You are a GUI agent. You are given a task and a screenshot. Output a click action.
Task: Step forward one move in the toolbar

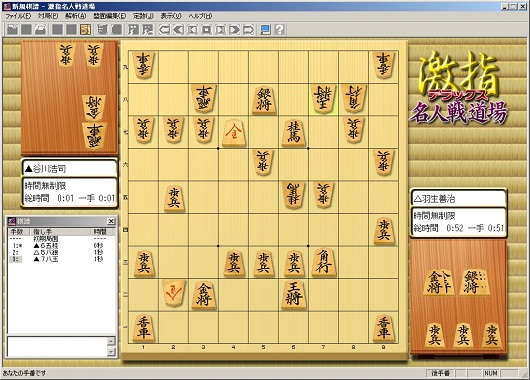(220, 30)
